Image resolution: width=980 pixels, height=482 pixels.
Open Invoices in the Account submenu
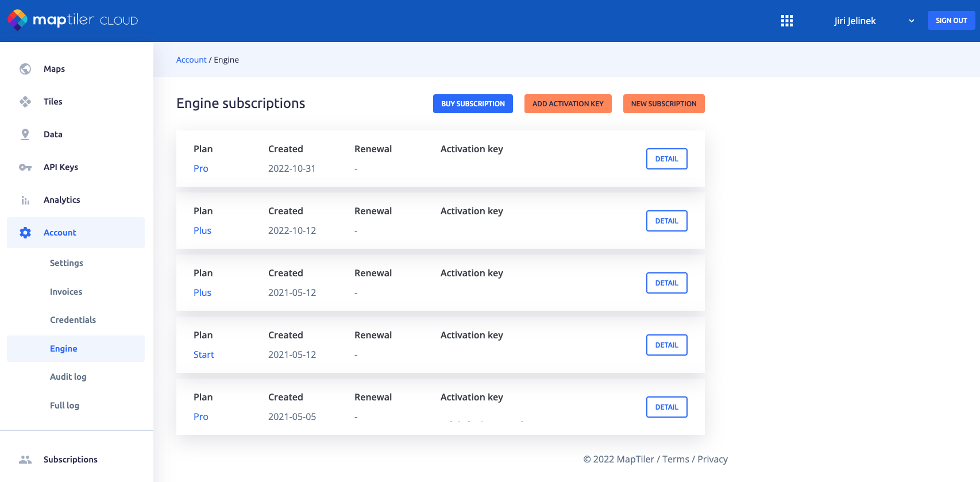[66, 292]
